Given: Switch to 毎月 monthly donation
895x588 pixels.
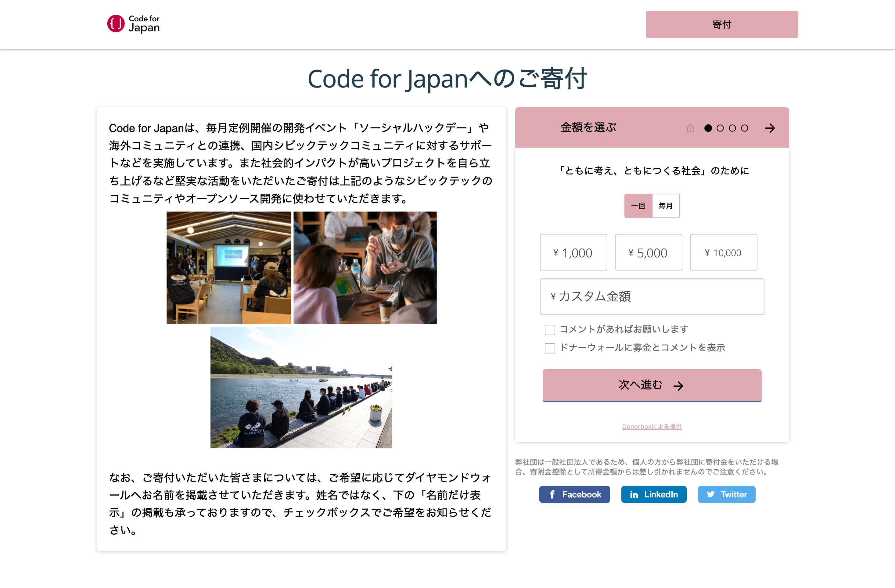Looking at the screenshot, I should tap(666, 206).
